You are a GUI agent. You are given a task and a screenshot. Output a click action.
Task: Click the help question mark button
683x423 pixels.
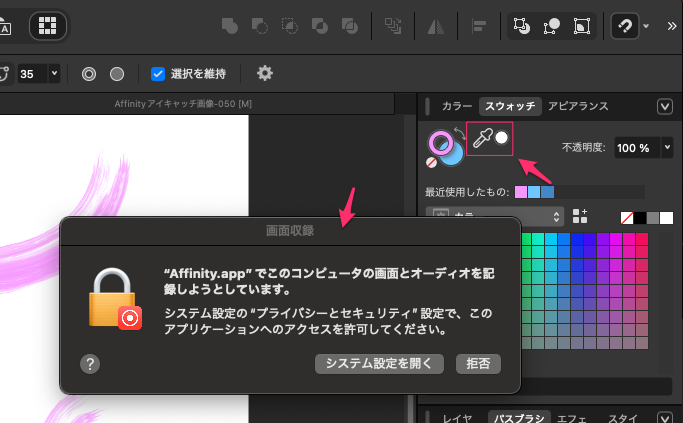tap(90, 364)
